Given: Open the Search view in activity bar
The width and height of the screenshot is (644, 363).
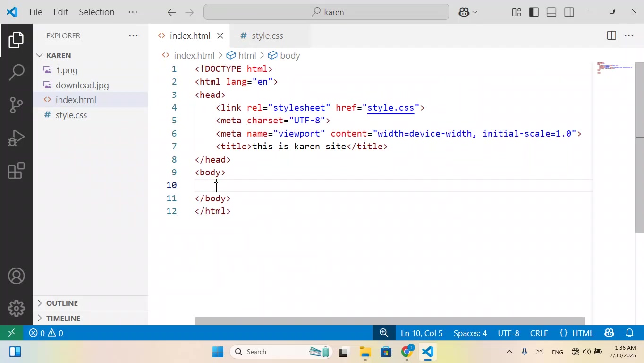Looking at the screenshot, I should coord(17,72).
